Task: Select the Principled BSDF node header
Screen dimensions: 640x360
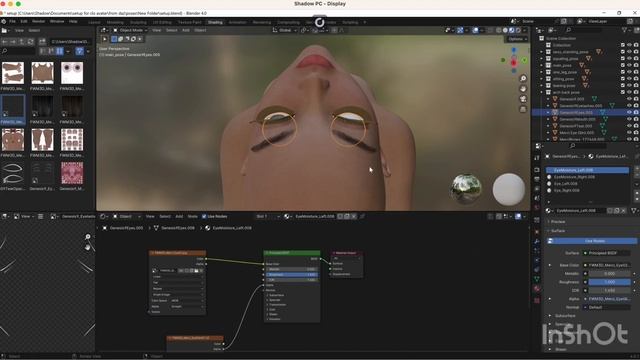Action: coord(291,253)
